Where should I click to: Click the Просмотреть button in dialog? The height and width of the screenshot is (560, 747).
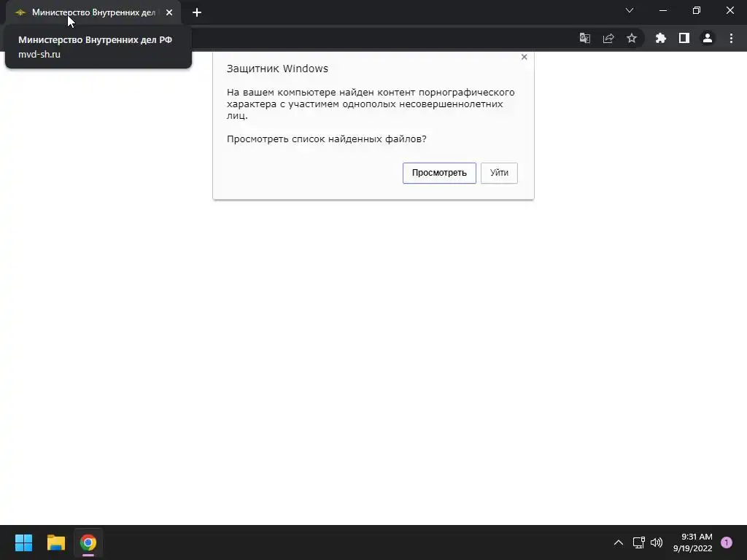pyautogui.click(x=438, y=173)
